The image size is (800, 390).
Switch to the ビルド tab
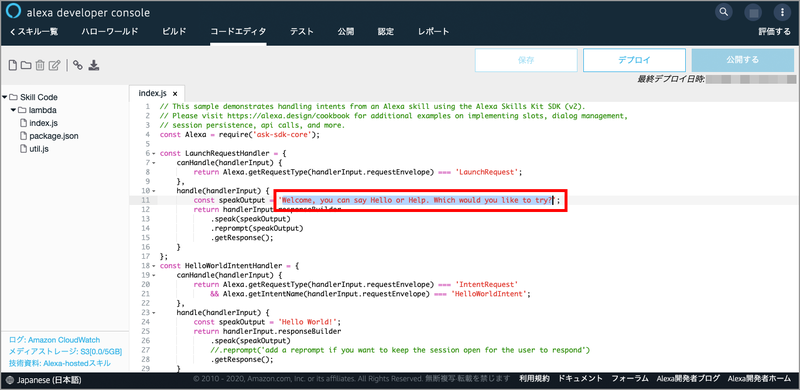[174, 32]
